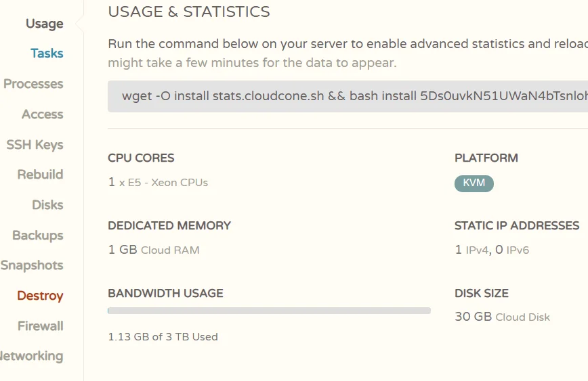The image size is (588, 381).
Task: Click the Rebuild sidebar option
Action: tap(40, 175)
